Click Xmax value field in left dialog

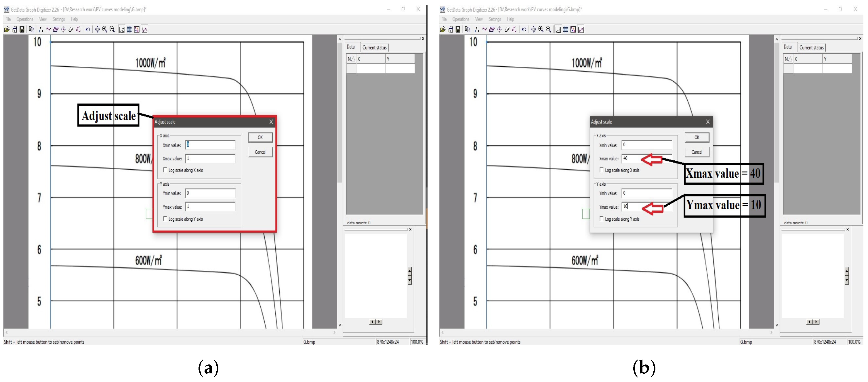(210, 159)
